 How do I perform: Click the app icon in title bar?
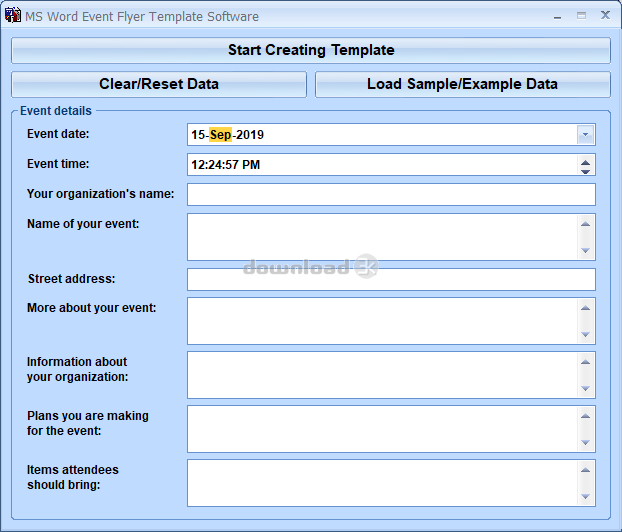click(x=14, y=16)
